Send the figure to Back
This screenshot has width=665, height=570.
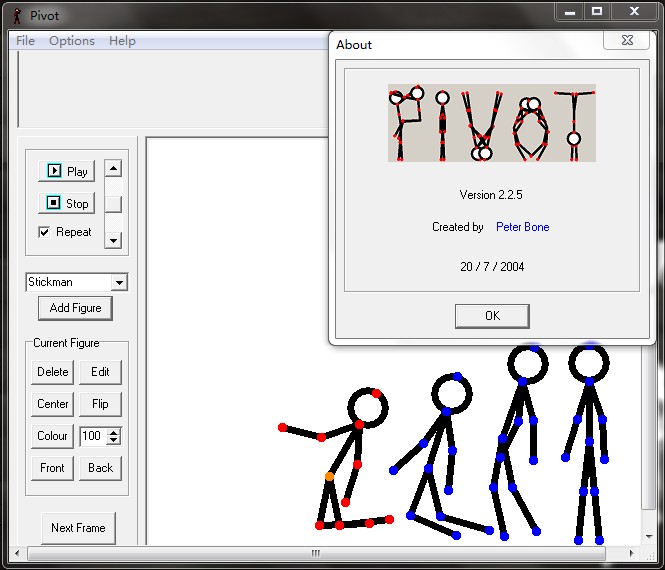click(100, 468)
